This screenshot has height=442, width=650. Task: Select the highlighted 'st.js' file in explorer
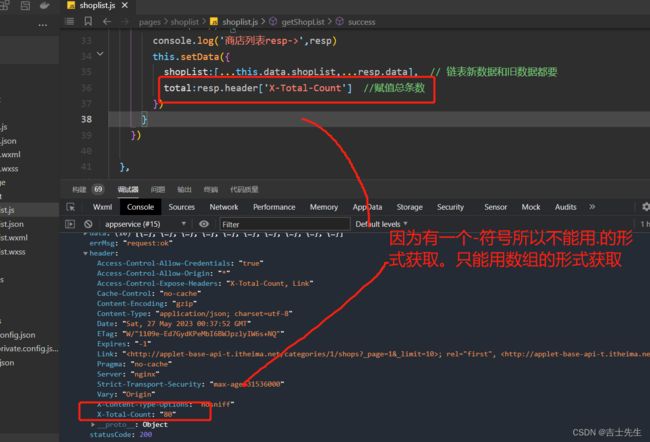pyautogui.click(x=29, y=210)
